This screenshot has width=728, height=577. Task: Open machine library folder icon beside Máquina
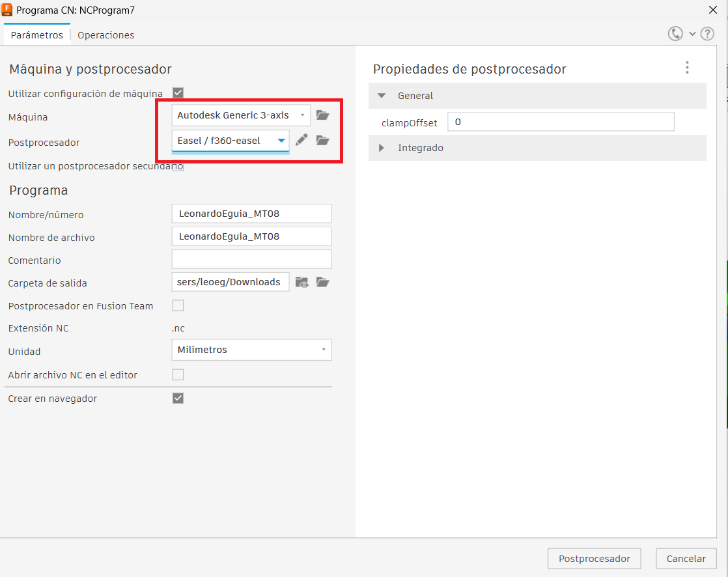click(x=323, y=115)
